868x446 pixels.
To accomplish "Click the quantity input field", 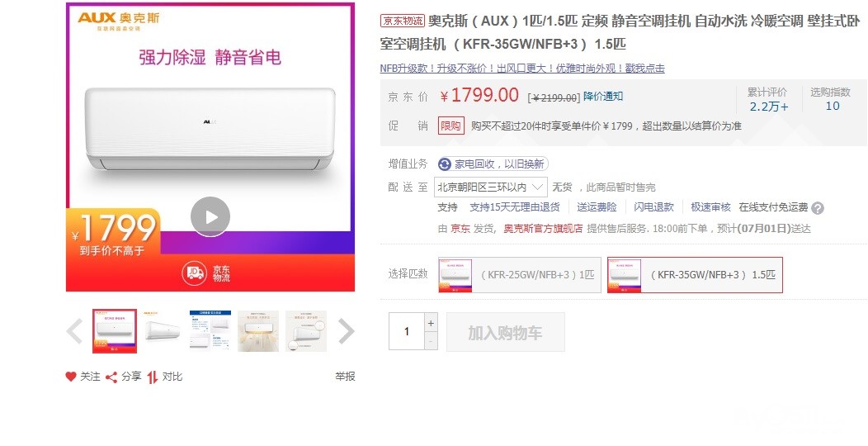I will pyautogui.click(x=406, y=331).
